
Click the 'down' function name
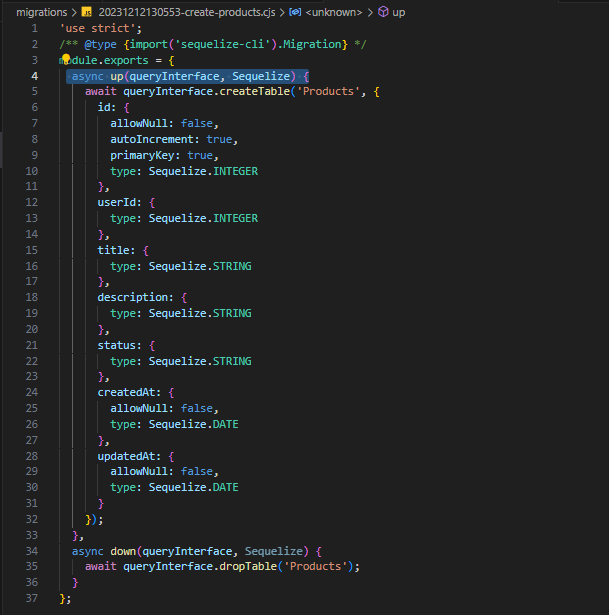pos(123,551)
